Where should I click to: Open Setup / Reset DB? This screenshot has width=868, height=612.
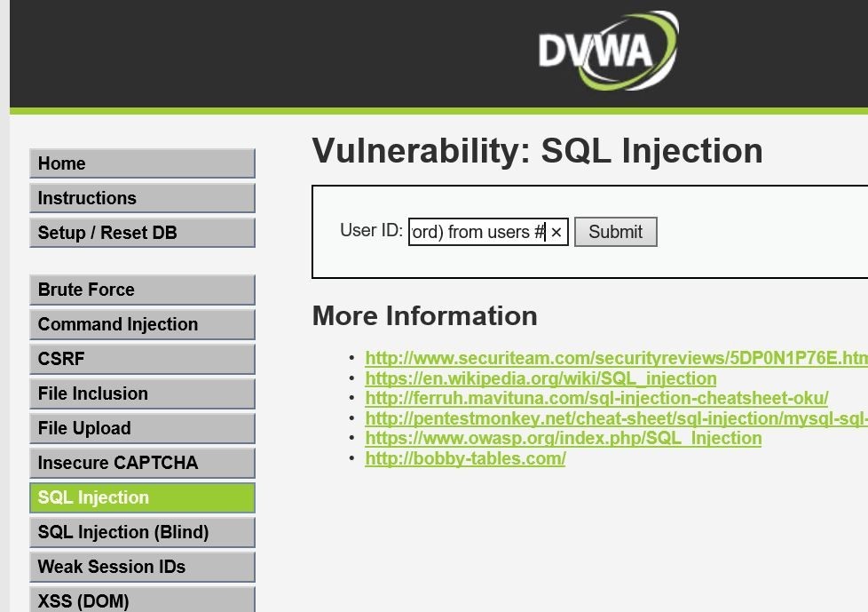tap(142, 233)
